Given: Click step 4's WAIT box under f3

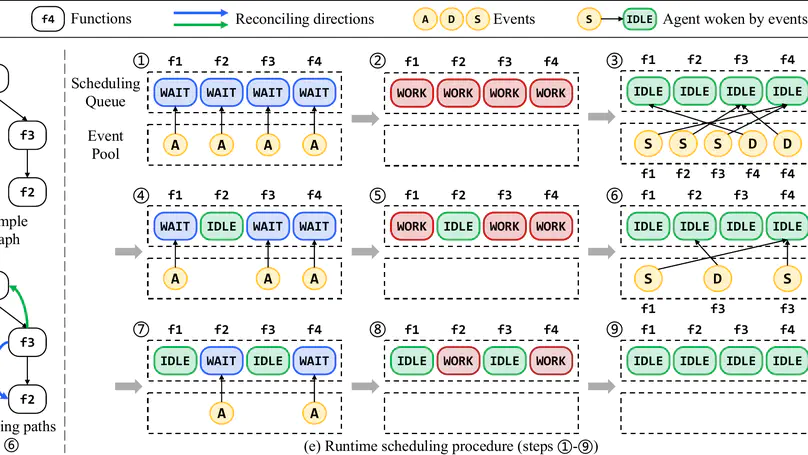Looking at the screenshot, I should click(x=268, y=226).
